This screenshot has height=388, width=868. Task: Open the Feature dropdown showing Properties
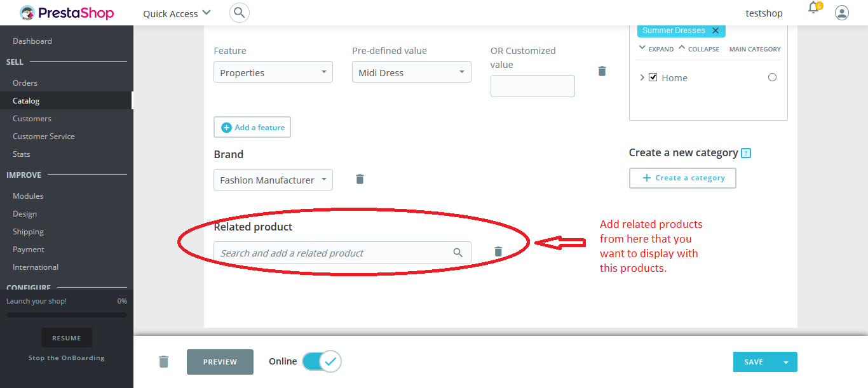pyautogui.click(x=273, y=72)
